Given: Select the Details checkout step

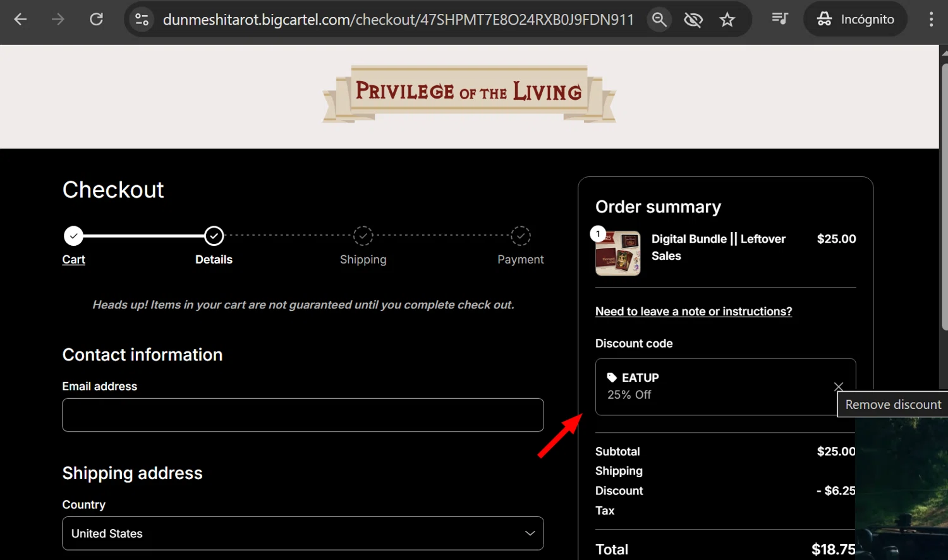Looking at the screenshot, I should (x=214, y=259).
